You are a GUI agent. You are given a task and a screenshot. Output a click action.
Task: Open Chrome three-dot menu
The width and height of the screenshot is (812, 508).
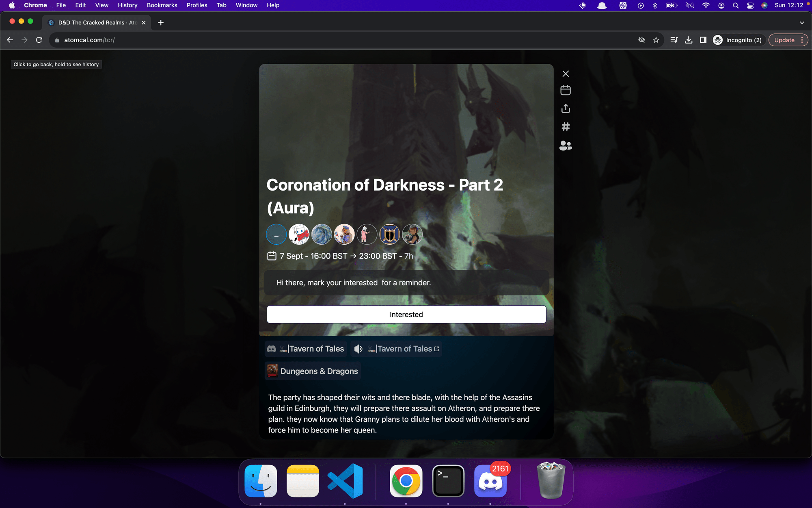tap(802, 40)
